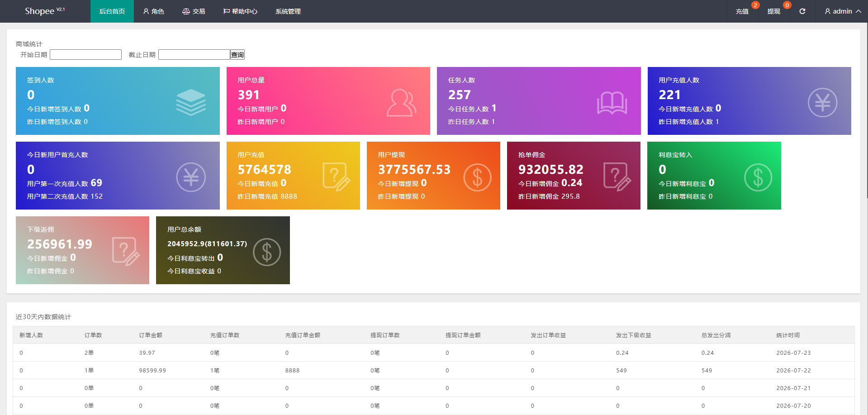This screenshot has width=868, height=415.
Task: Click the dollar icon in 用户提现 card
Action: [477, 177]
